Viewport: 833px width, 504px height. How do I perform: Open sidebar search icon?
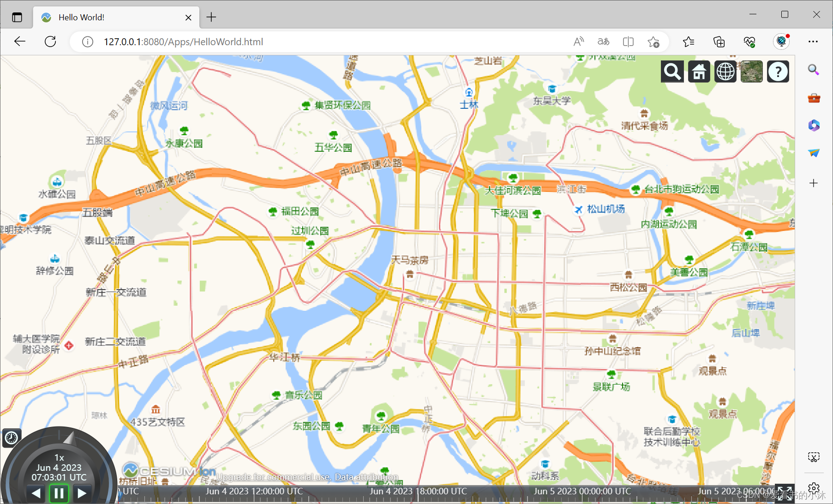[x=814, y=70]
